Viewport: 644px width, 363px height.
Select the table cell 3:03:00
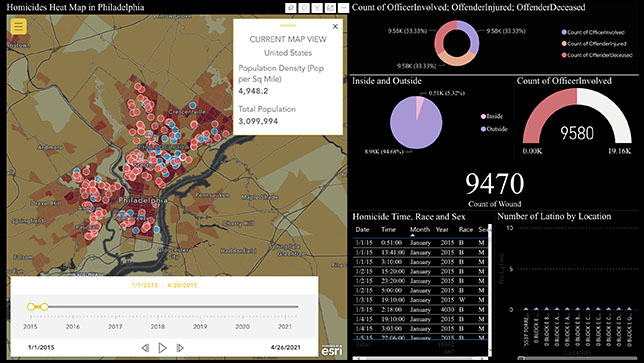point(392,329)
